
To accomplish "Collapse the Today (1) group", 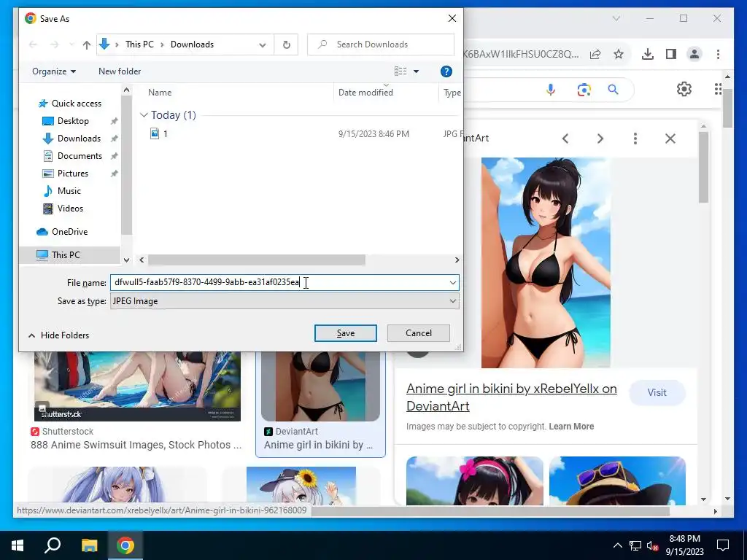I will pos(144,115).
